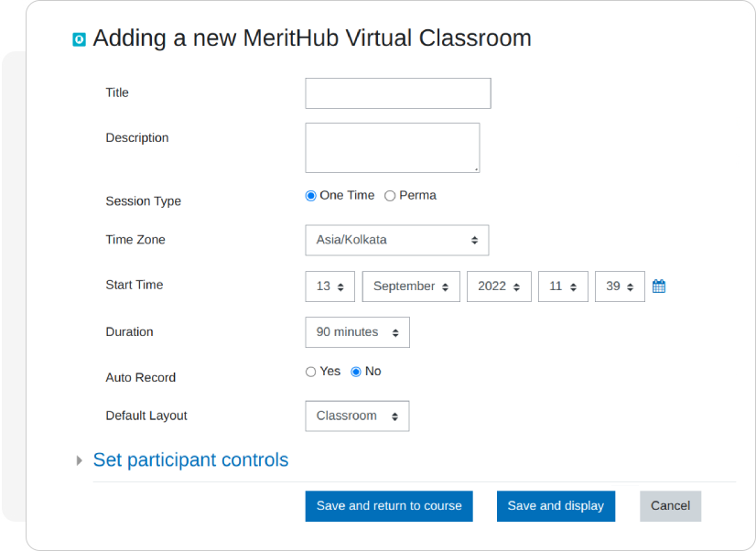Open the hour dropdown showing 11
Screen dimensions: 756x551
tap(563, 286)
